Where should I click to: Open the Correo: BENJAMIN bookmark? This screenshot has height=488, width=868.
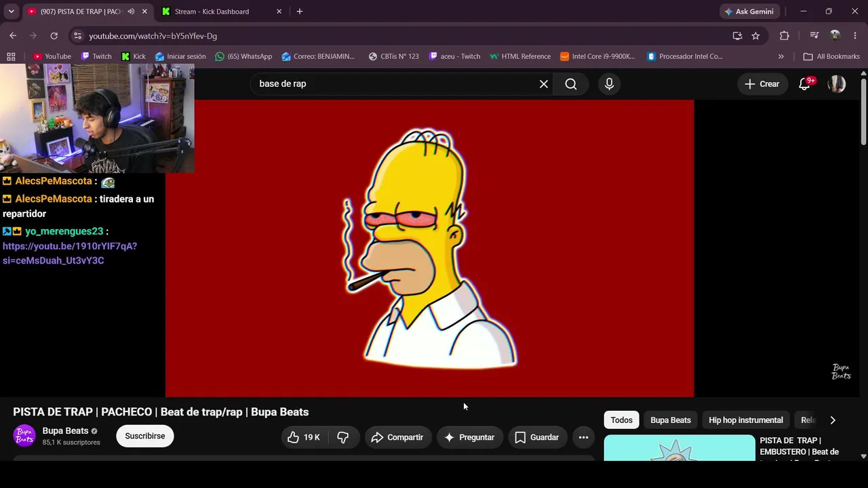click(318, 56)
